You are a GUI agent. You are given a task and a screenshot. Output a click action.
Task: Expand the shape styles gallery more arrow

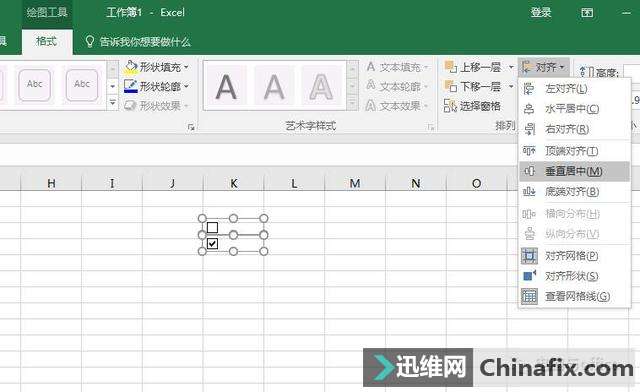(x=113, y=102)
